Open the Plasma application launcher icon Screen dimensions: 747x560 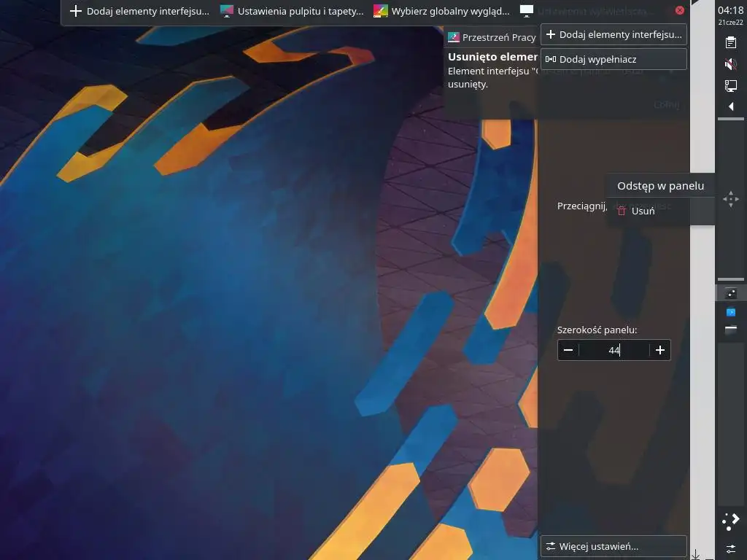(x=731, y=521)
